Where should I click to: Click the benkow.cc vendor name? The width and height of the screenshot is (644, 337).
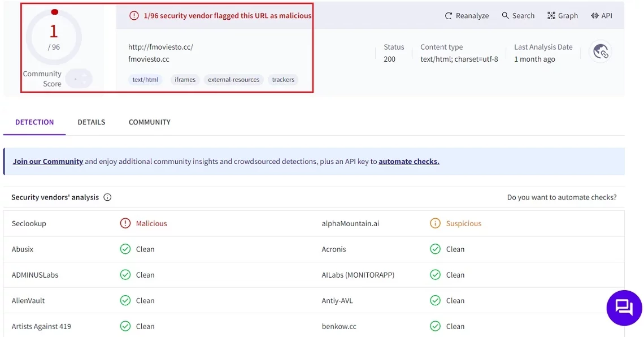(x=339, y=326)
